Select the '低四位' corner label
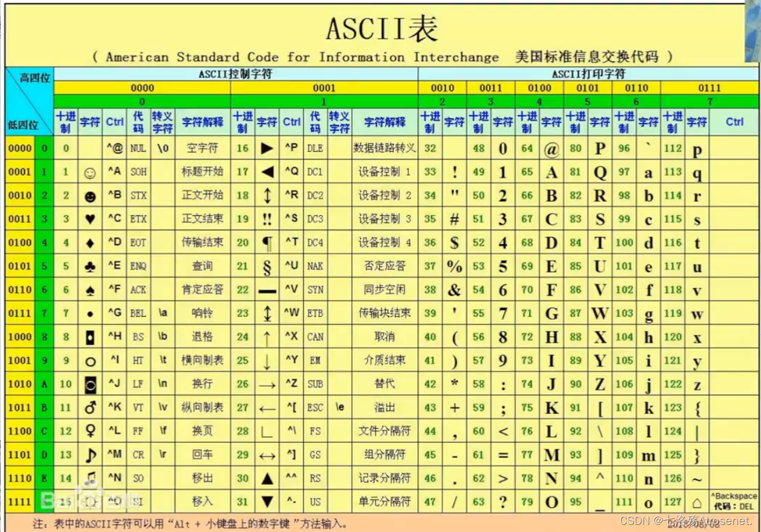The image size is (761, 532). tap(22, 125)
